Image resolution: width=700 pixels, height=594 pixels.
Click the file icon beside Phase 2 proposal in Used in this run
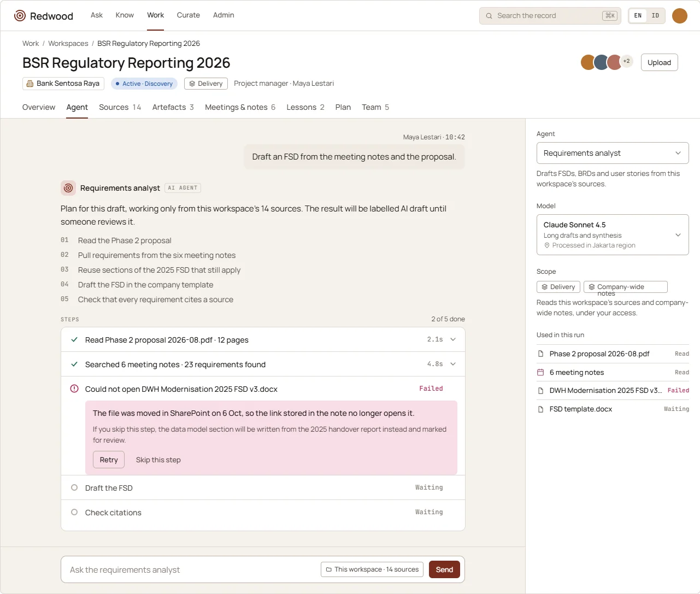pyautogui.click(x=540, y=354)
